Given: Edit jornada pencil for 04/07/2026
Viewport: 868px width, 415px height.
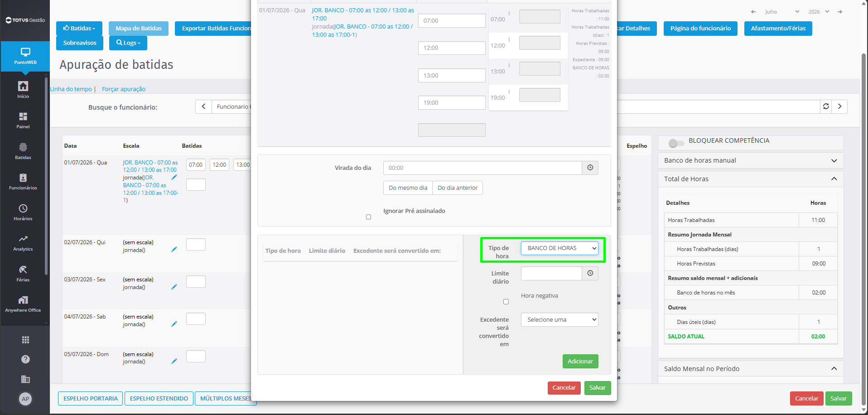Looking at the screenshot, I should point(174,324).
